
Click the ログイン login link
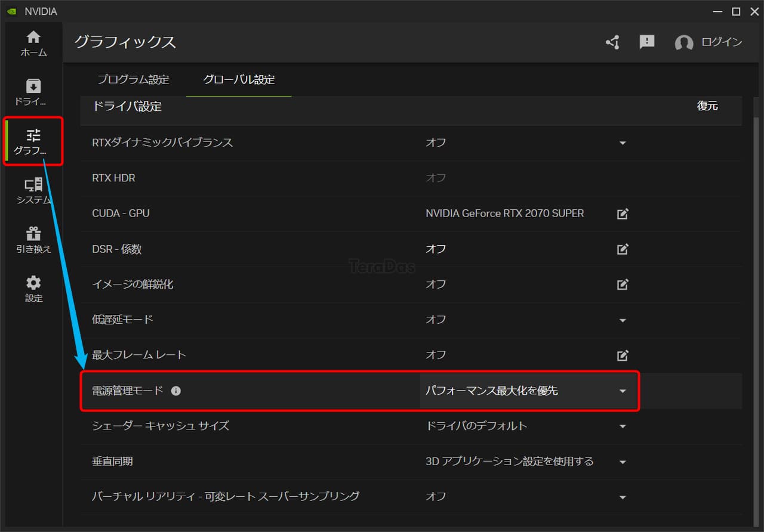click(722, 42)
